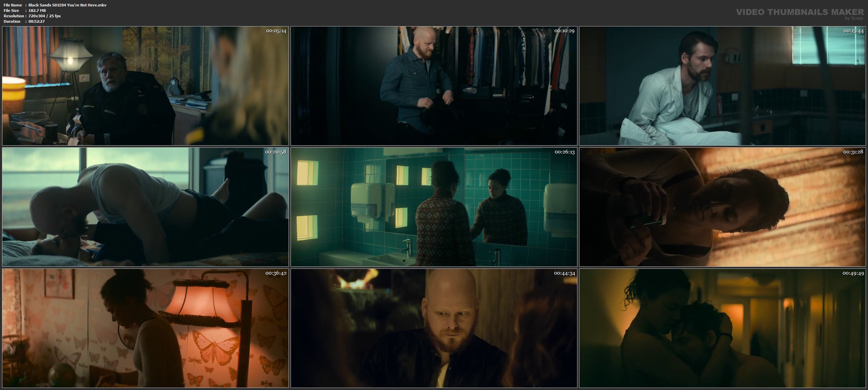Click the thumbnail at 00:44:34
Screen dimensions: 868x390
(434, 328)
